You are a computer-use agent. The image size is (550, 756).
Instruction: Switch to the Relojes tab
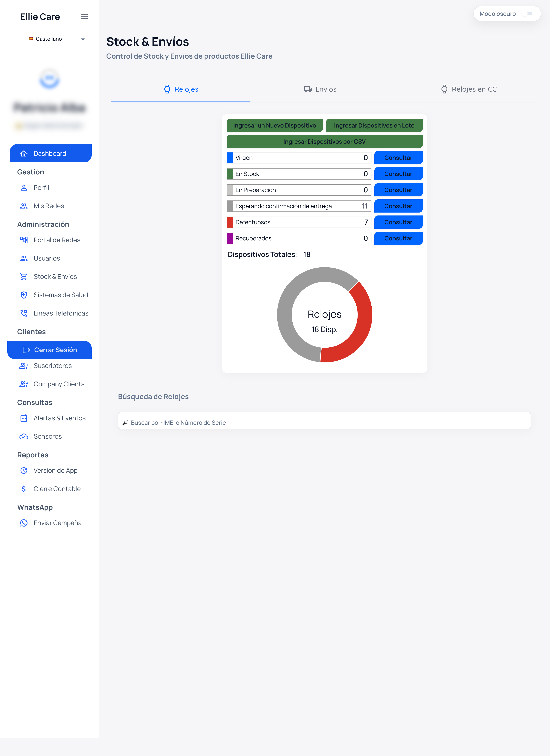point(180,89)
